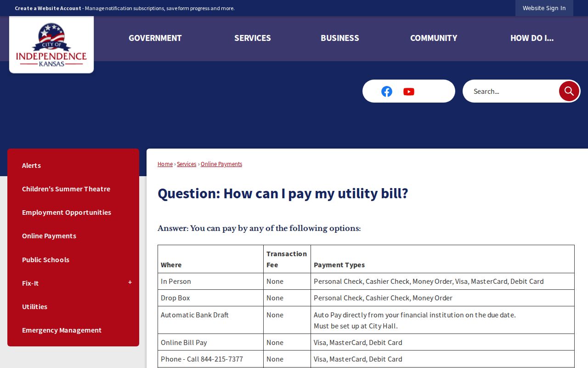Image resolution: width=588 pixels, height=368 pixels.
Task: Focus the Search text field
Action: point(511,91)
